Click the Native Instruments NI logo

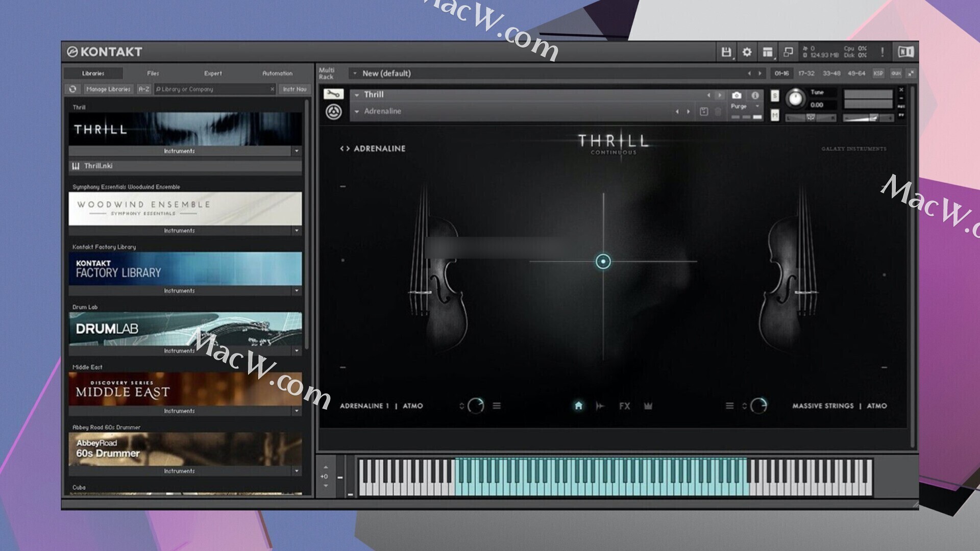(x=905, y=52)
